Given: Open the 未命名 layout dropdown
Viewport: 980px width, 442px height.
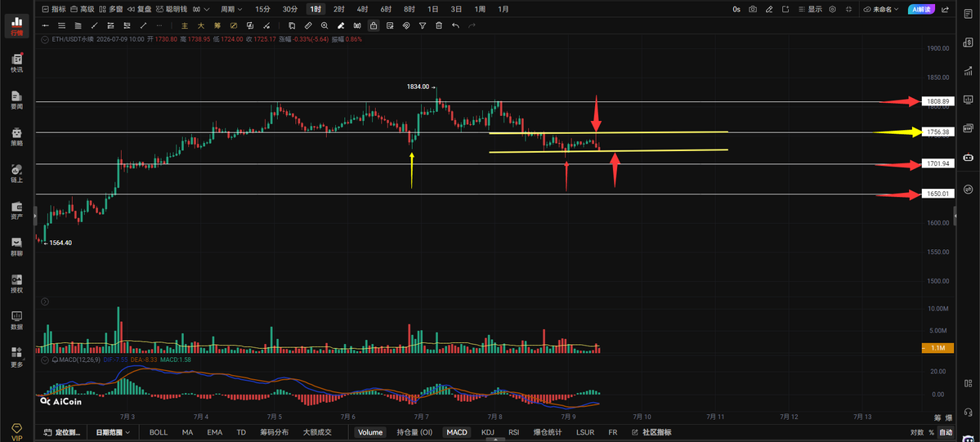Looking at the screenshot, I should tap(880, 9).
